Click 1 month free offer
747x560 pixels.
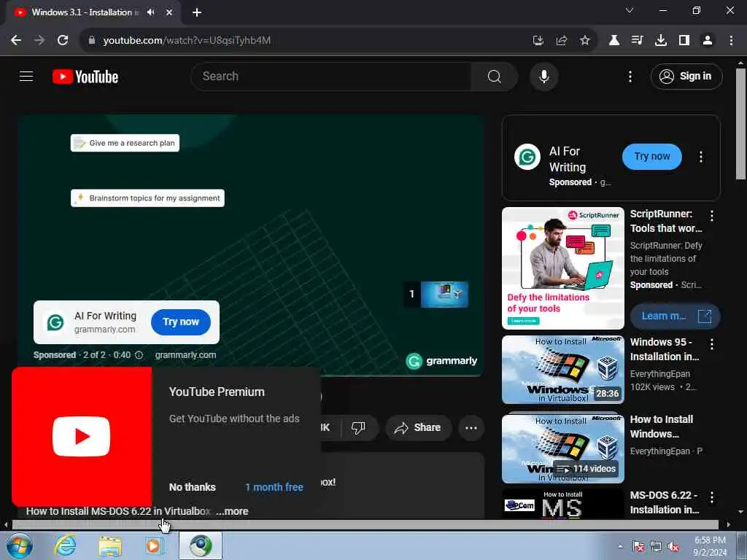[x=274, y=487]
